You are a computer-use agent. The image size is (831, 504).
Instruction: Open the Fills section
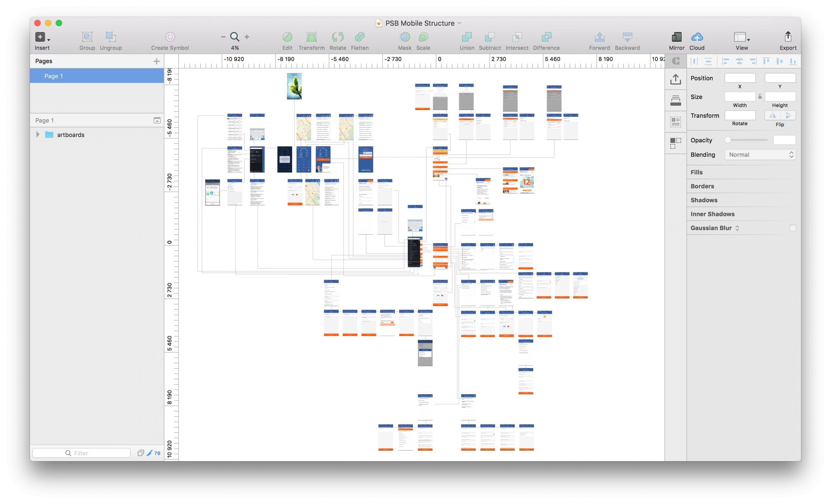coord(696,172)
